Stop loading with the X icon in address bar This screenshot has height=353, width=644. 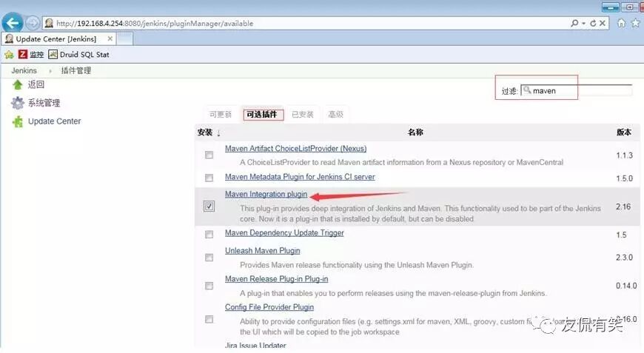pyautogui.click(x=602, y=24)
